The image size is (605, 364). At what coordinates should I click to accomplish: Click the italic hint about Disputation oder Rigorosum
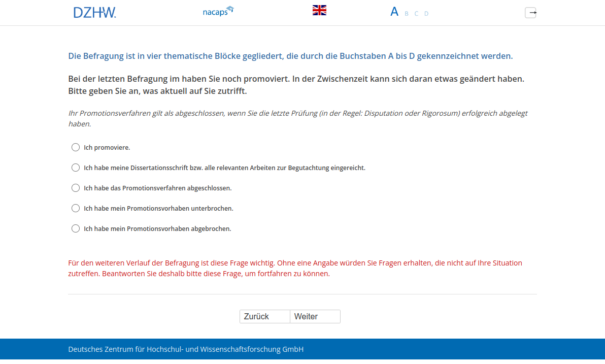[297, 118]
